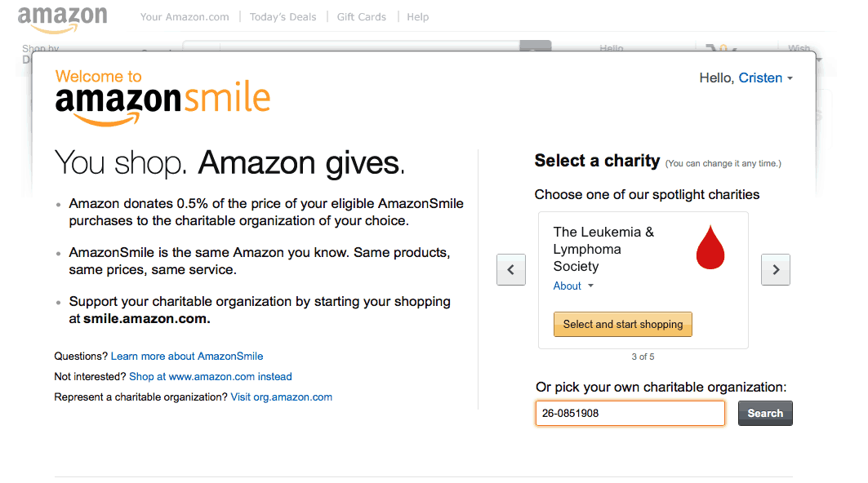Advance to next spotlight charity arrow
This screenshot has height=483, width=868.
click(x=775, y=269)
